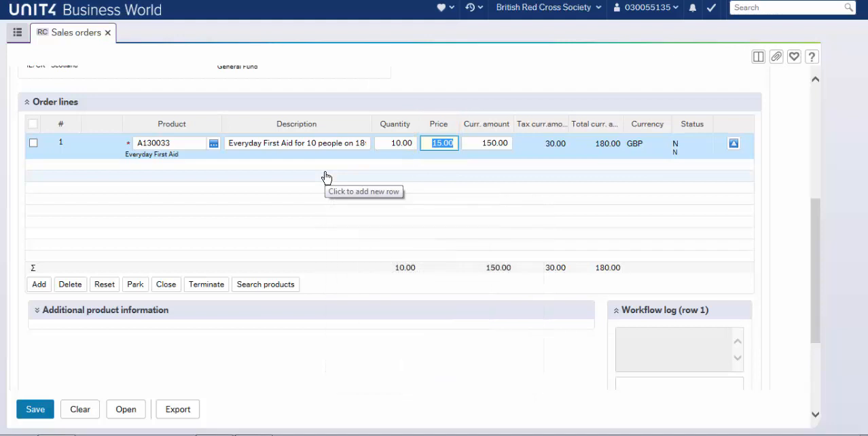This screenshot has height=436, width=868.
Task: Click the Quantity field showing 10.00
Action: 395,143
